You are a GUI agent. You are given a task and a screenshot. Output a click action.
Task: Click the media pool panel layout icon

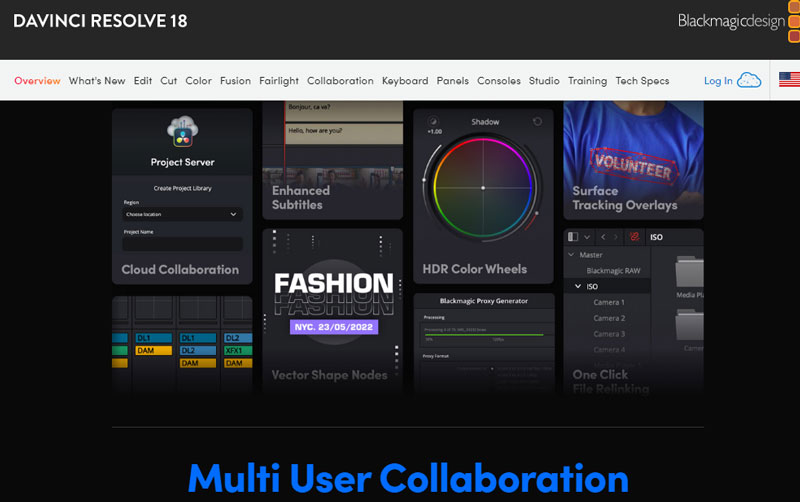pyautogui.click(x=573, y=237)
